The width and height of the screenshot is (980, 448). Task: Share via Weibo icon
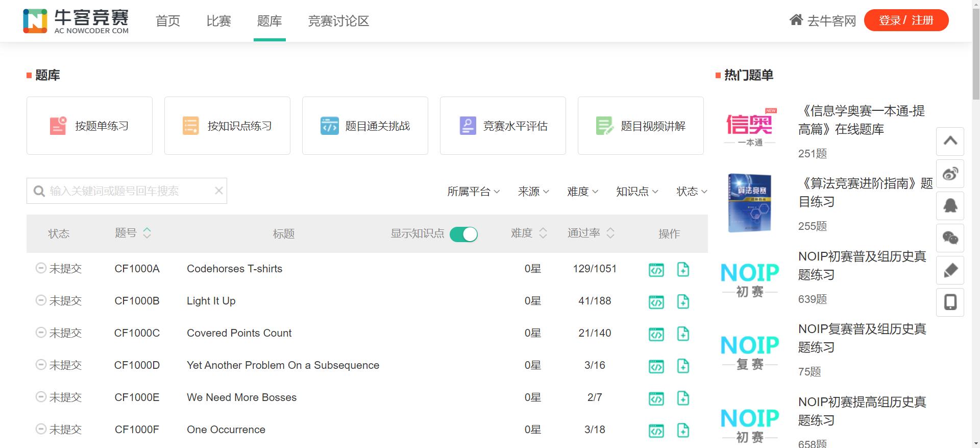click(950, 174)
